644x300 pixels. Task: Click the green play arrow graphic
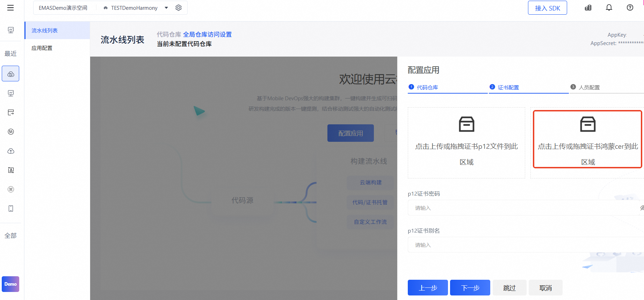tap(199, 111)
